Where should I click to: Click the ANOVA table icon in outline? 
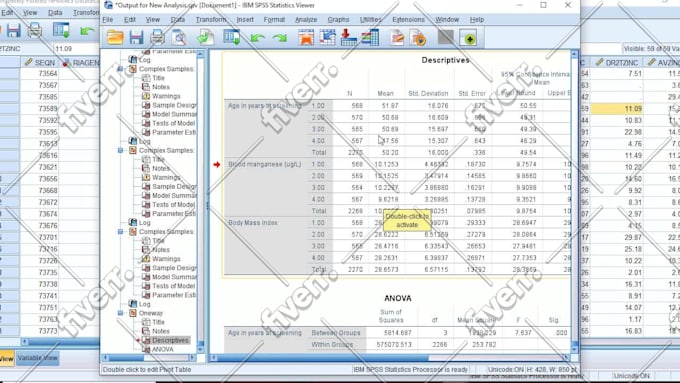146,349
